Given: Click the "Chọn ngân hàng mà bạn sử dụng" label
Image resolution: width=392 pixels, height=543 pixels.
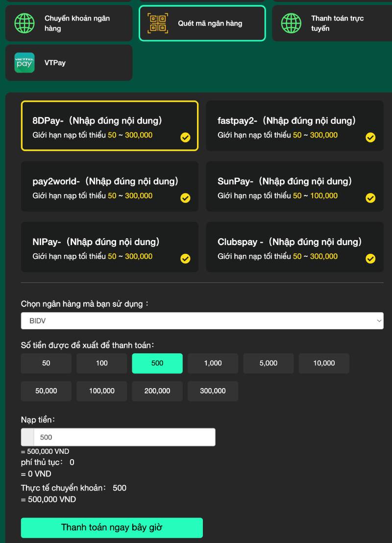Looking at the screenshot, I should (84, 304).
